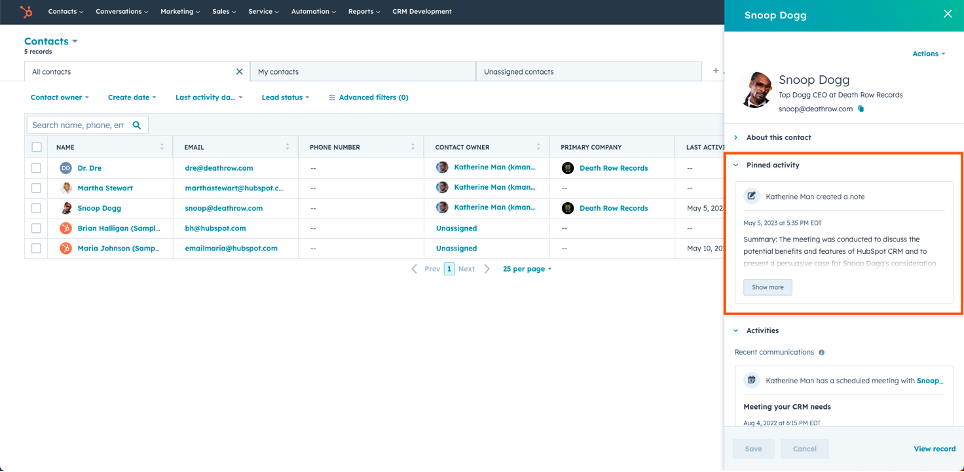Open the Sales menu

pyautogui.click(x=225, y=12)
